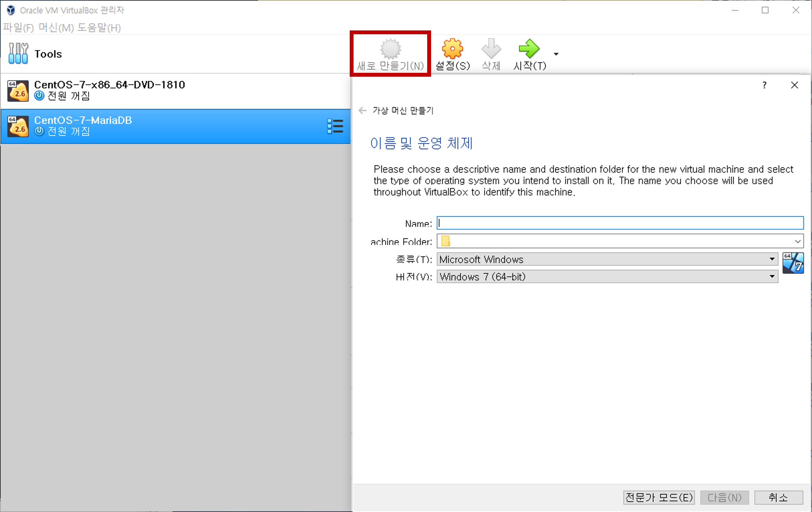Click the '가상 머신 만들기' wizard title text
Screen dimensions: 812x512
coord(403,111)
